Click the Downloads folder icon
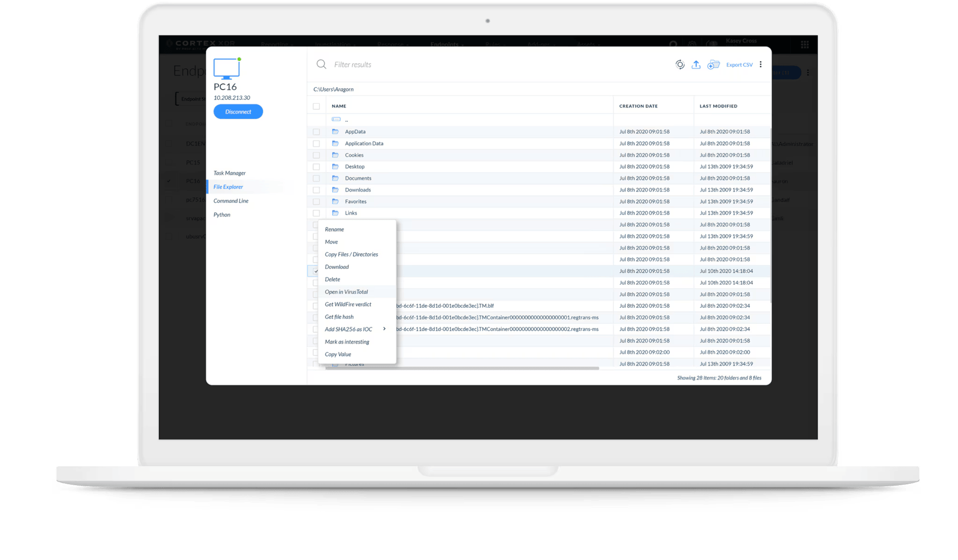Image resolution: width=958 pixels, height=560 pixels. pyautogui.click(x=335, y=189)
